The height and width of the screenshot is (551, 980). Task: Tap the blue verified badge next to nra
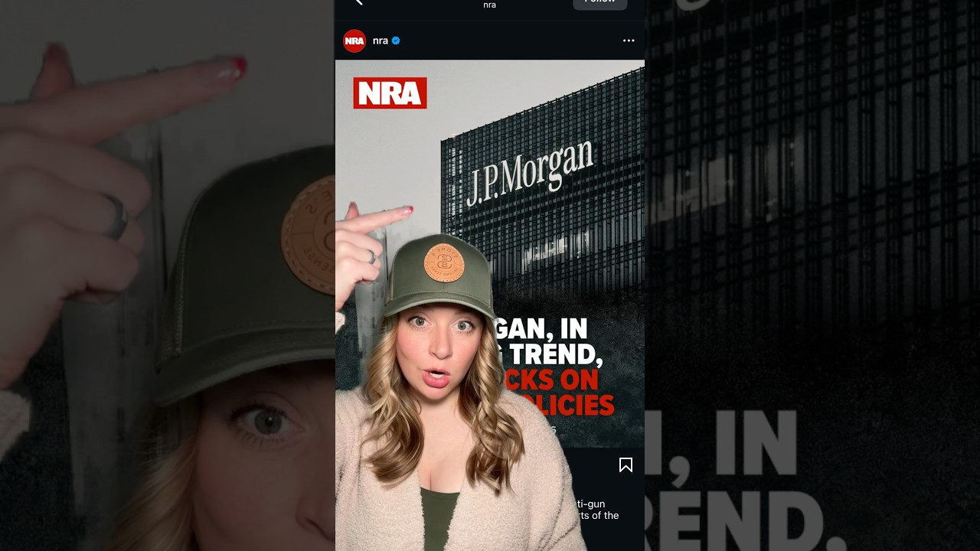pos(396,41)
